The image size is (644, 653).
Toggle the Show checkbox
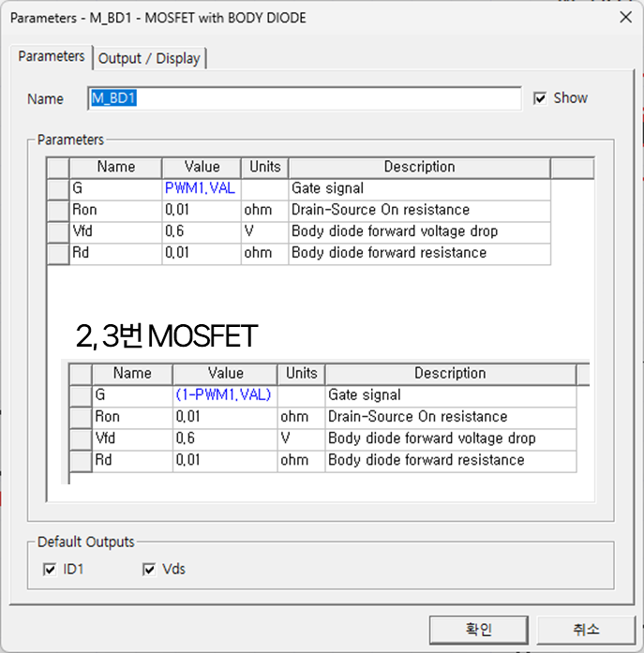click(x=540, y=98)
